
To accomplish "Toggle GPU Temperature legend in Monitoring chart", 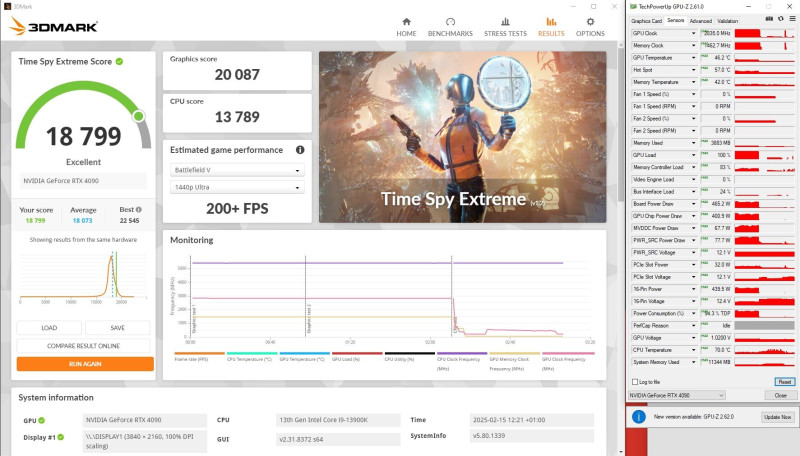I will tap(304, 356).
